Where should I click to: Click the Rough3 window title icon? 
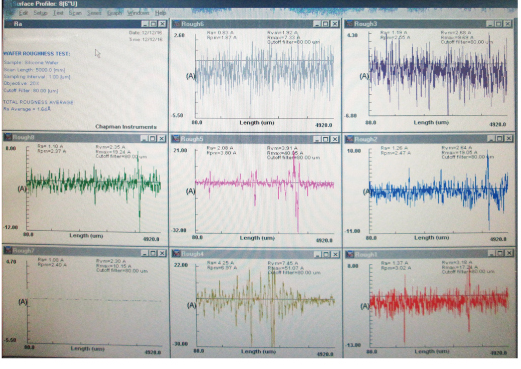tap(349, 24)
